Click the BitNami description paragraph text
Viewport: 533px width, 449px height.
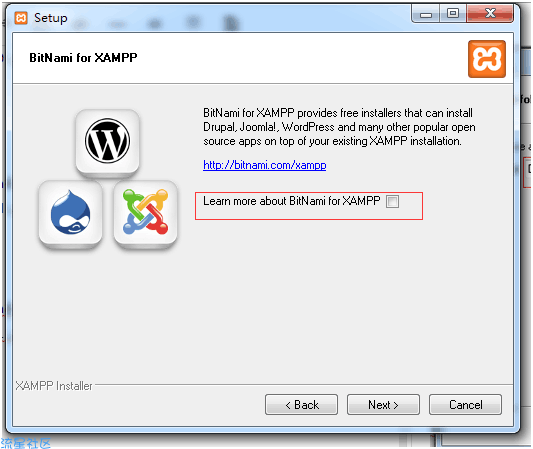point(339,127)
